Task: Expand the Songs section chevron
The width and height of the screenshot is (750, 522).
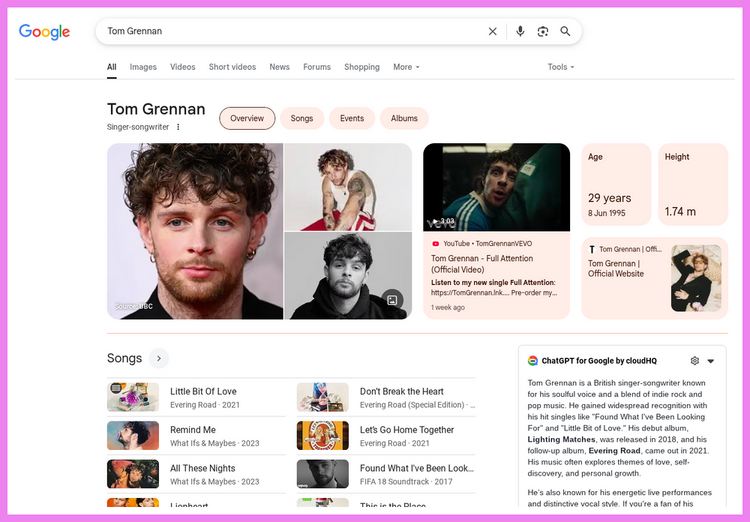Action: 159,358
